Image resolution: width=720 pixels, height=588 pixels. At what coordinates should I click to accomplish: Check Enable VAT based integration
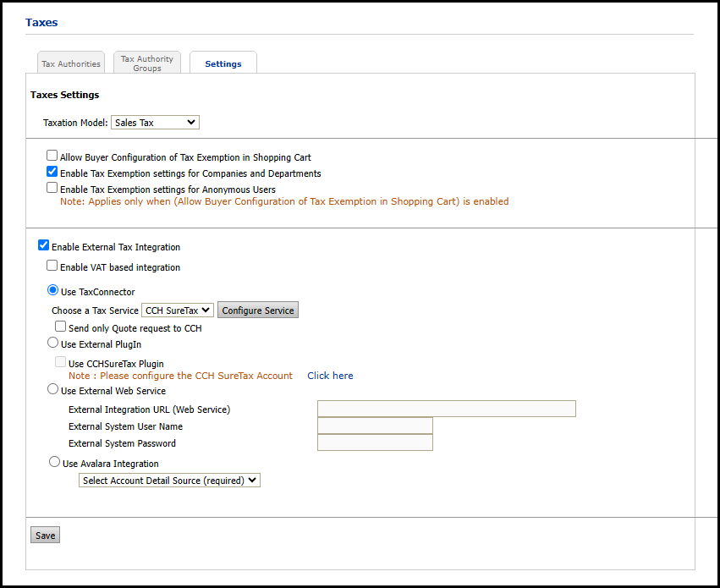pyautogui.click(x=52, y=267)
